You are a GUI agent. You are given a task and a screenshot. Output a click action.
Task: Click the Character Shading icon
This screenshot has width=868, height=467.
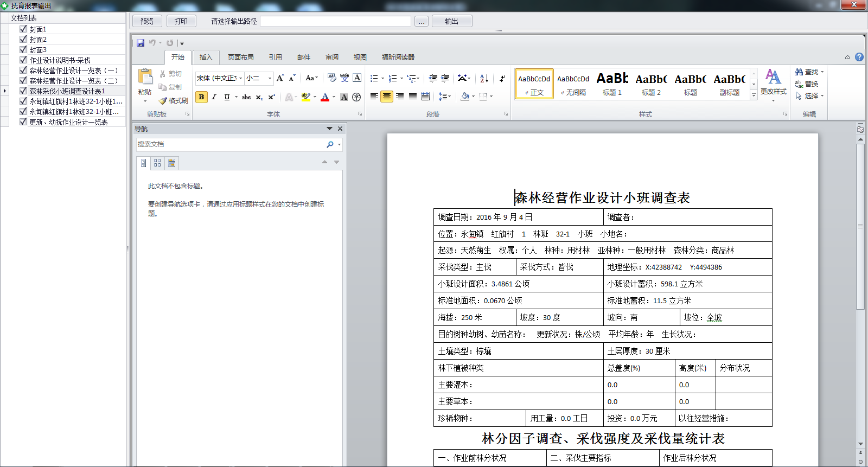tap(344, 97)
